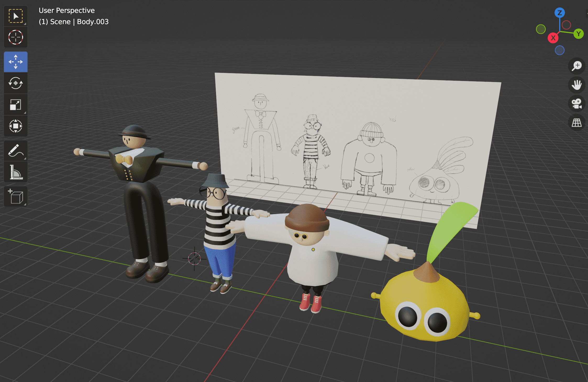588x382 pixels.
Task: Select the Move tool
Action: pyautogui.click(x=16, y=62)
